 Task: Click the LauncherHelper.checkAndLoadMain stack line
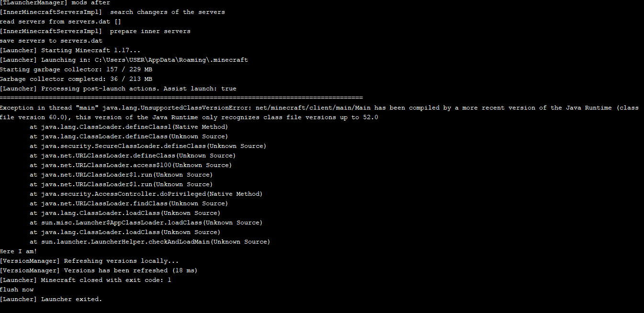[x=150, y=242]
